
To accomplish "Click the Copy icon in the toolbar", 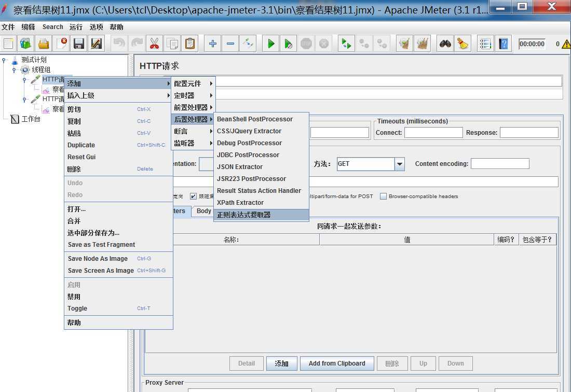I will pos(172,44).
